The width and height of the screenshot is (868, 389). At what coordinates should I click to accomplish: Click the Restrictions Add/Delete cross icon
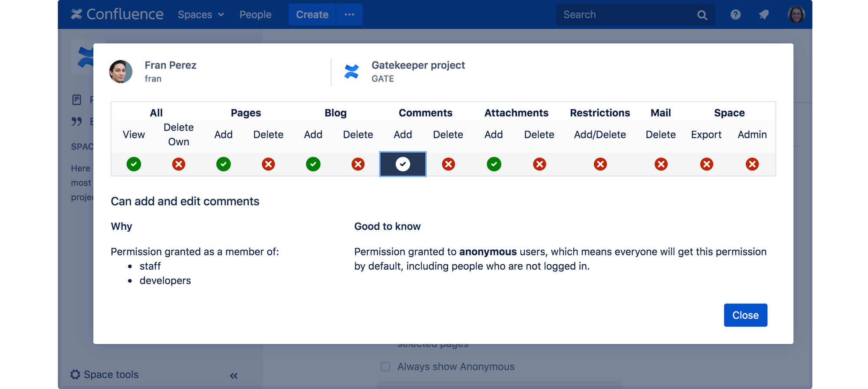tap(600, 164)
